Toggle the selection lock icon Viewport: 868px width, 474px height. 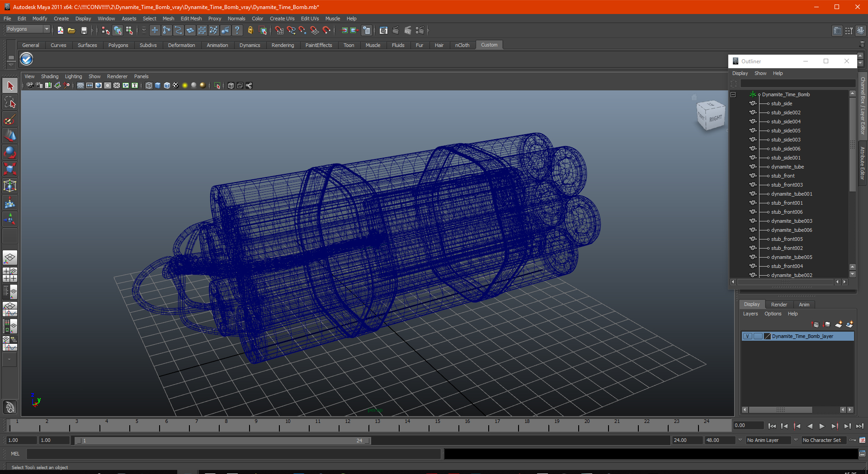250,30
